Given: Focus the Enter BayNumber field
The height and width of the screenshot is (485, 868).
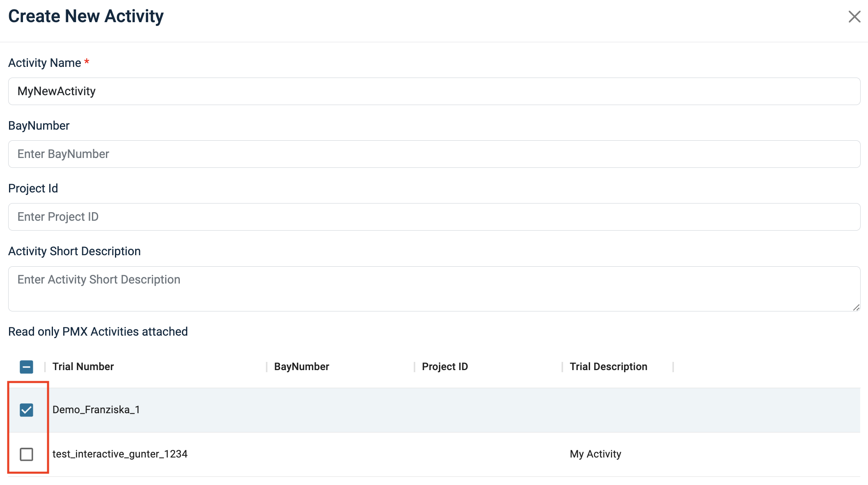Looking at the screenshot, I should [434, 154].
